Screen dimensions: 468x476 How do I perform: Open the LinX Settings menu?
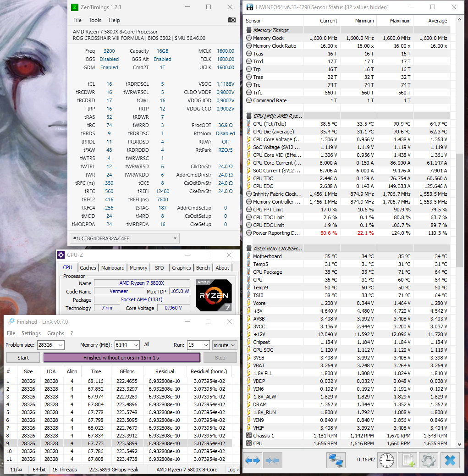pyautogui.click(x=31, y=333)
